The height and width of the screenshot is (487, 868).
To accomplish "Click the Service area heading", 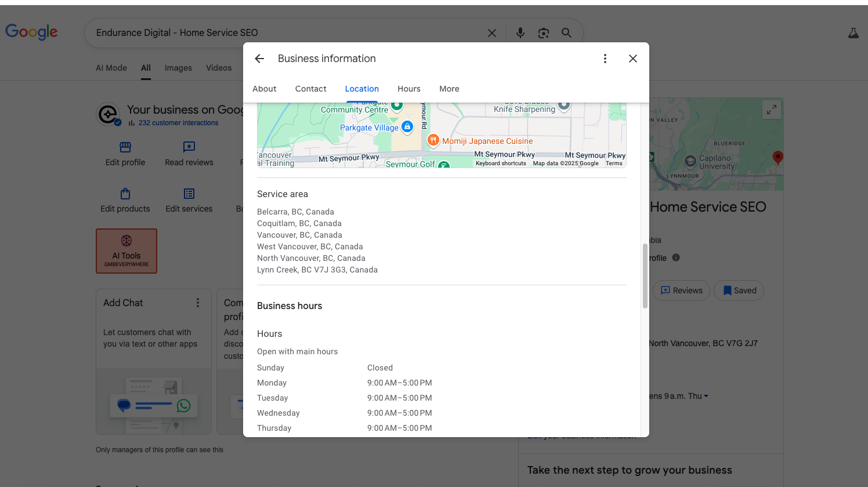I will pos(283,194).
